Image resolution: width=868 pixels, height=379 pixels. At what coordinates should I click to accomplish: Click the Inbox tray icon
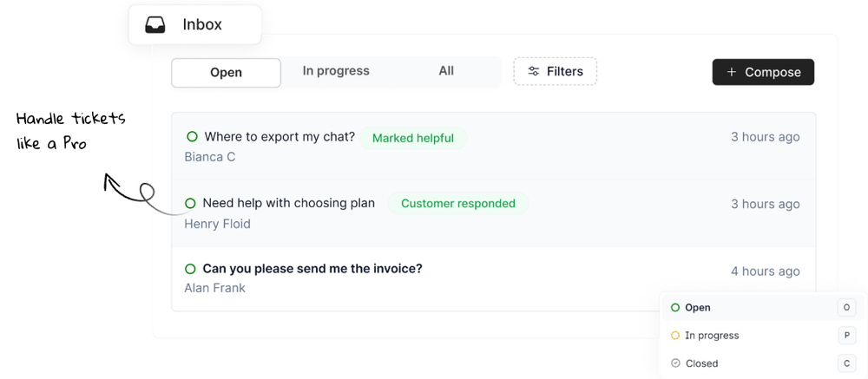(155, 25)
